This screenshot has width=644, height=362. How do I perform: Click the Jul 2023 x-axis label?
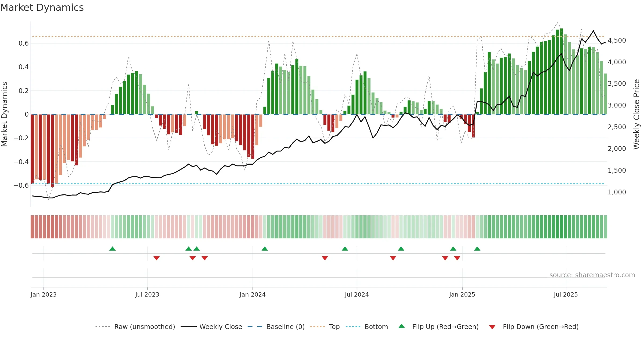147,294
